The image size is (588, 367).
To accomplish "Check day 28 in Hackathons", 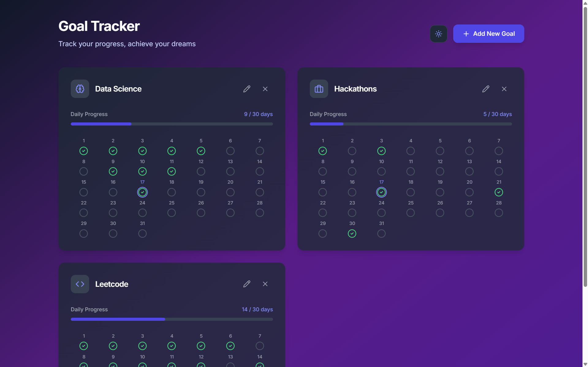I will [499, 213].
